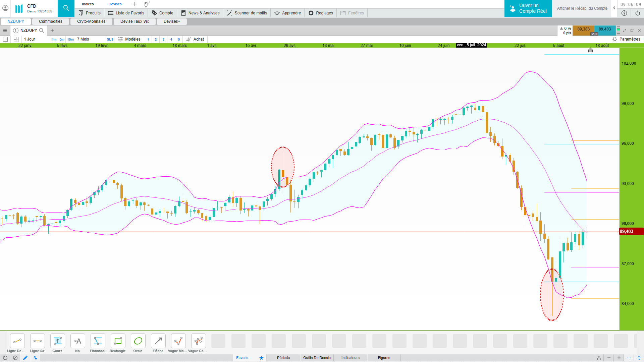The width and height of the screenshot is (644, 362).
Task: Switch to the Commodities tab
Action: point(51,21)
